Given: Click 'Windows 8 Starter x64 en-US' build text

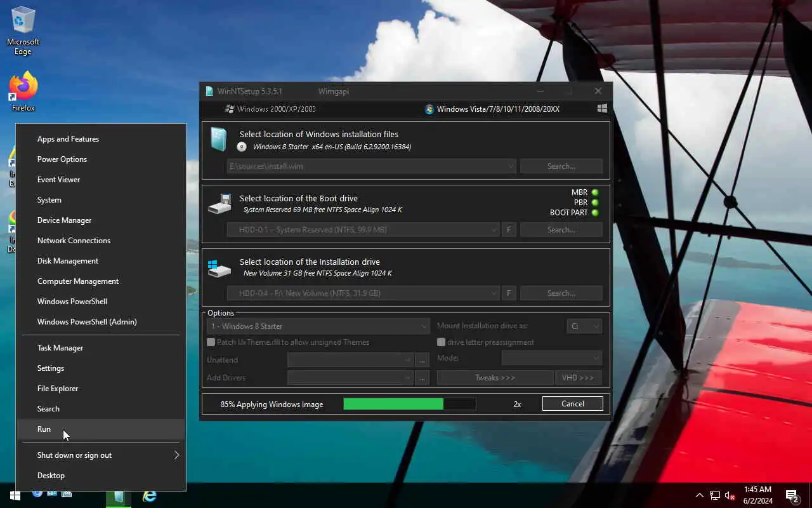Looking at the screenshot, I should coord(332,147).
